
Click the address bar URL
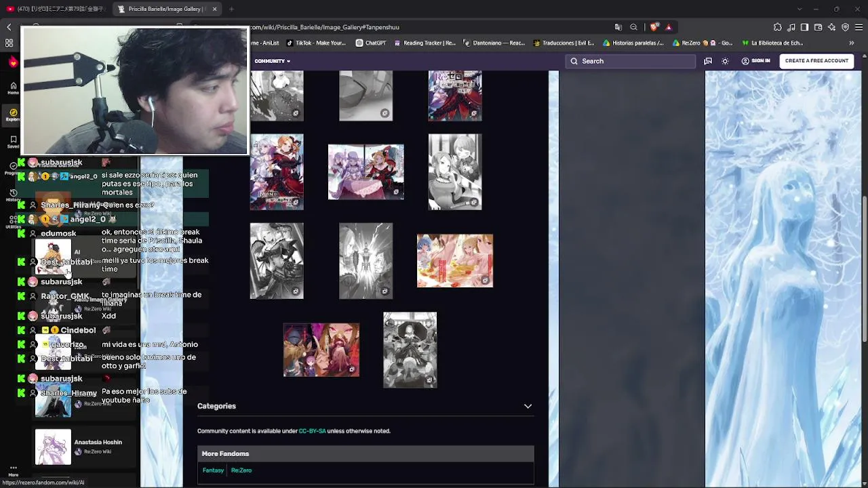pos(325,27)
